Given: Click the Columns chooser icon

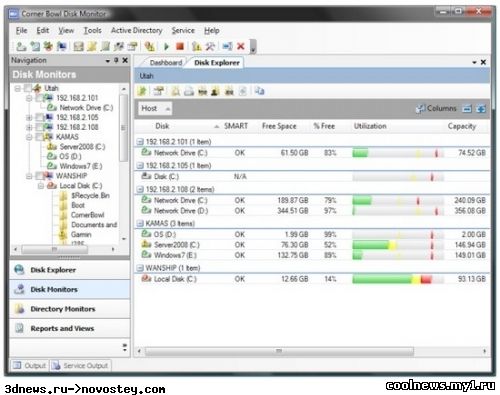Looking at the screenshot, I should point(420,108).
